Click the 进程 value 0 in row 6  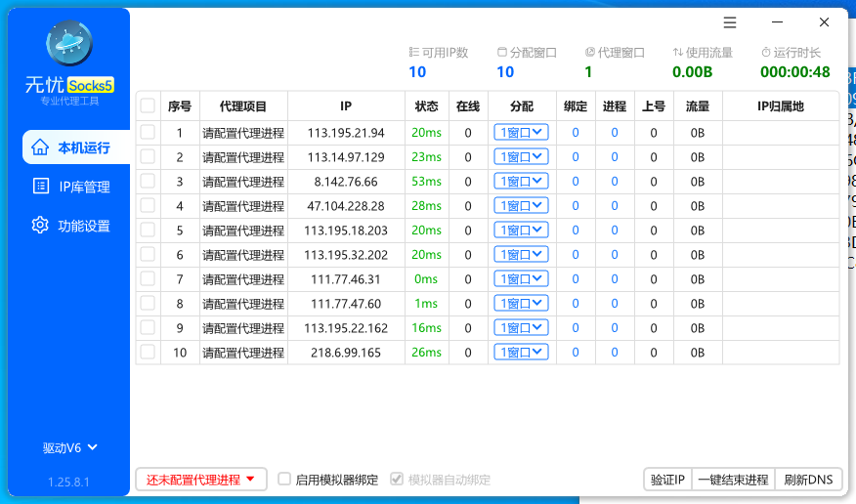click(615, 255)
